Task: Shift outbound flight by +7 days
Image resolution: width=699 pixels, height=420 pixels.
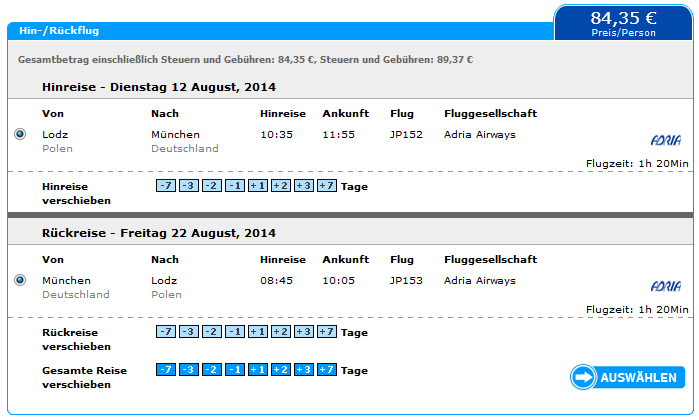Action: pos(327,185)
